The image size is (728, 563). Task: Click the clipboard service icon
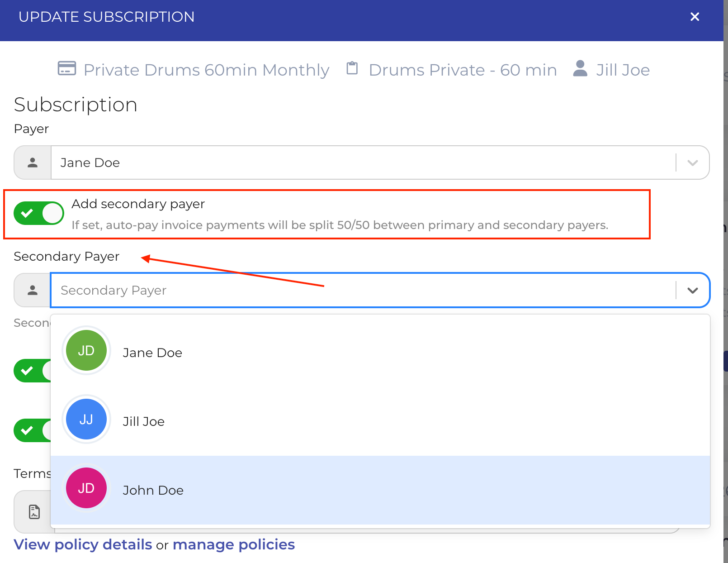coord(352,68)
